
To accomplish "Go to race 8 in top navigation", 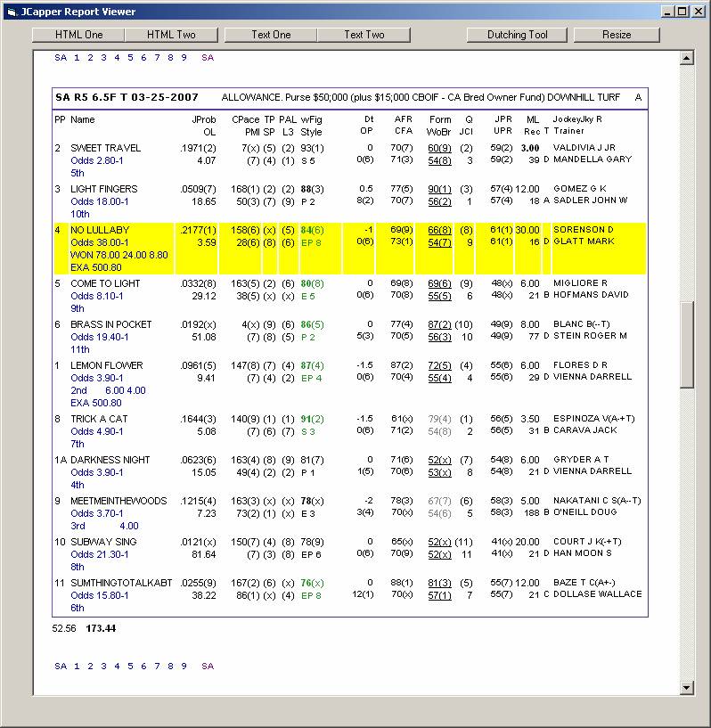I will 170,58.
